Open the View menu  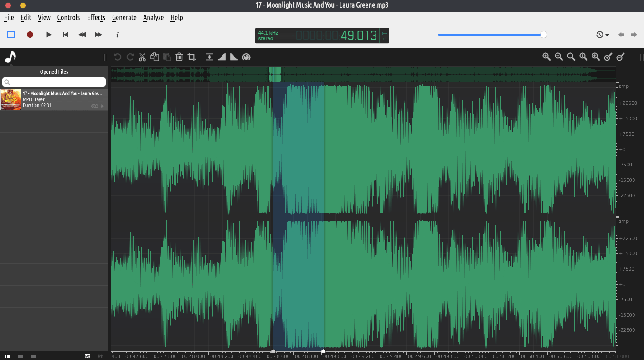(44, 17)
